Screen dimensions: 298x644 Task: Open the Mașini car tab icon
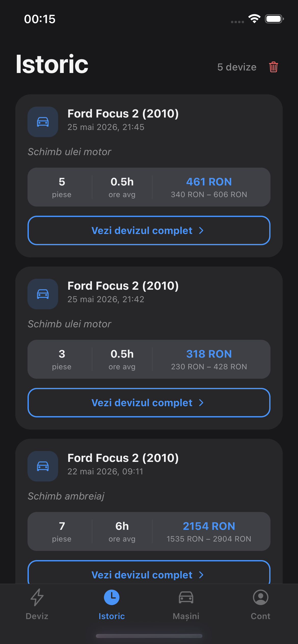click(186, 597)
